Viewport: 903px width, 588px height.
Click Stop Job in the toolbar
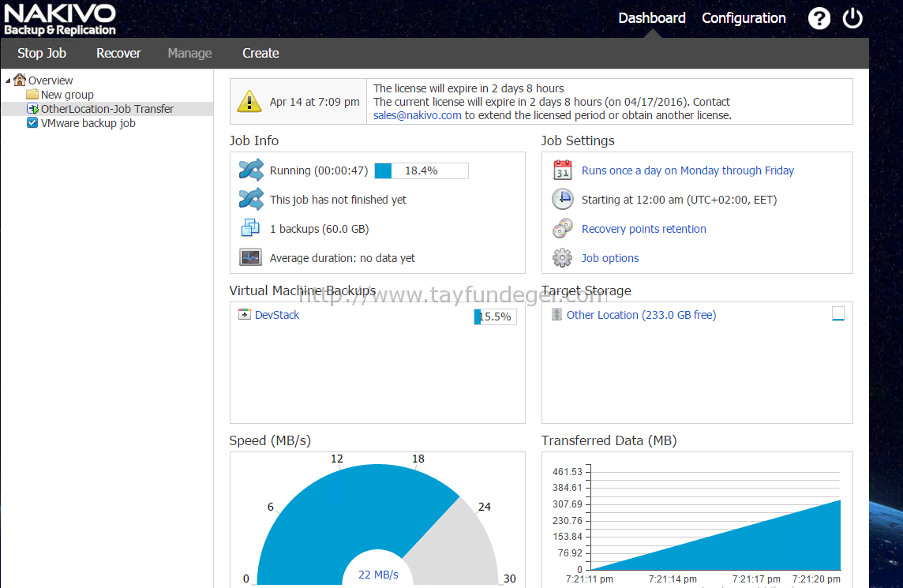click(42, 53)
